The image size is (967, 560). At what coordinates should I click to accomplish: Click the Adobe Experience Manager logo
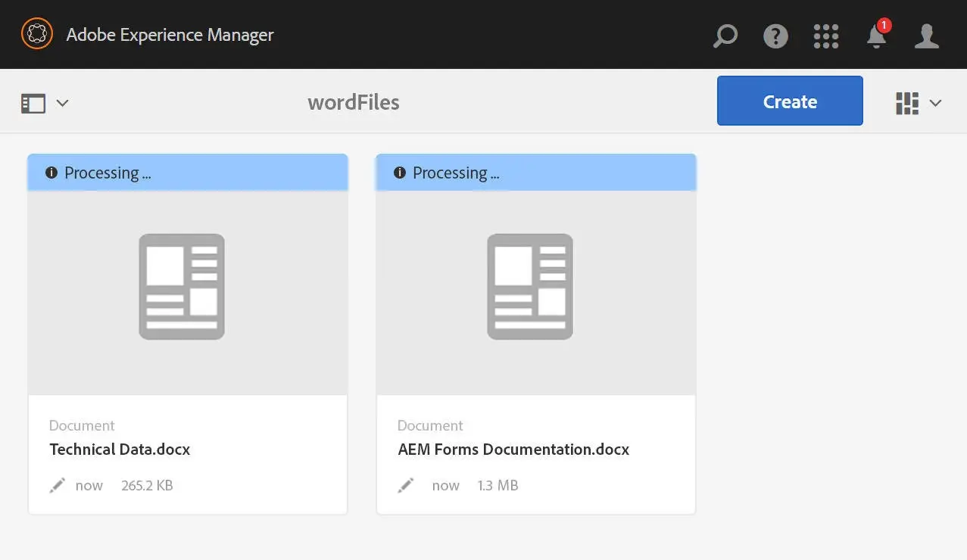(x=36, y=33)
